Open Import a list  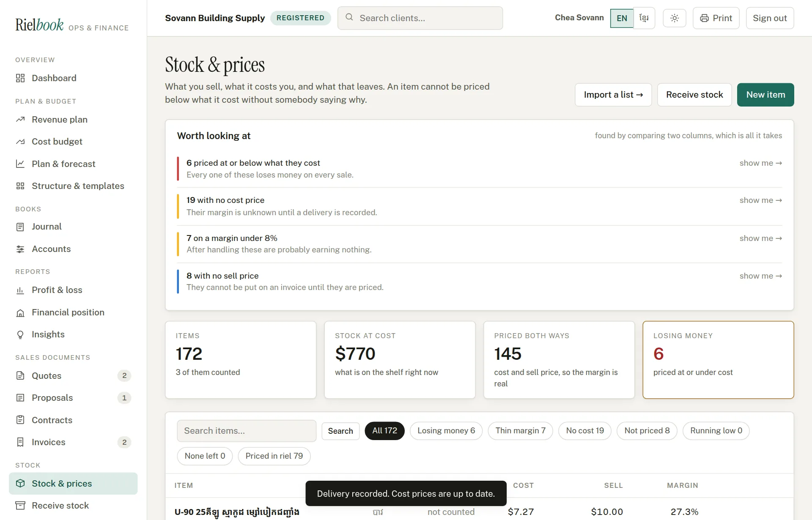pyautogui.click(x=613, y=95)
